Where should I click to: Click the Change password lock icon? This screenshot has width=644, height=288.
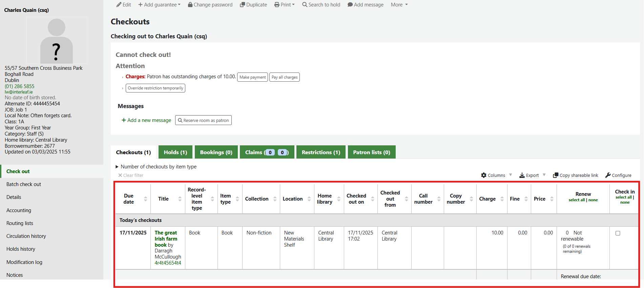pos(190,5)
